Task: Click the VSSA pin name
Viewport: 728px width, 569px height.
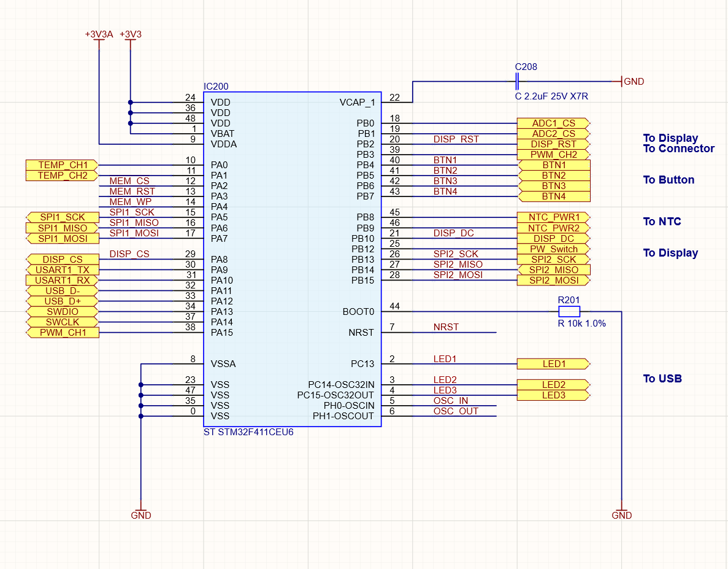Action: pyautogui.click(x=223, y=364)
